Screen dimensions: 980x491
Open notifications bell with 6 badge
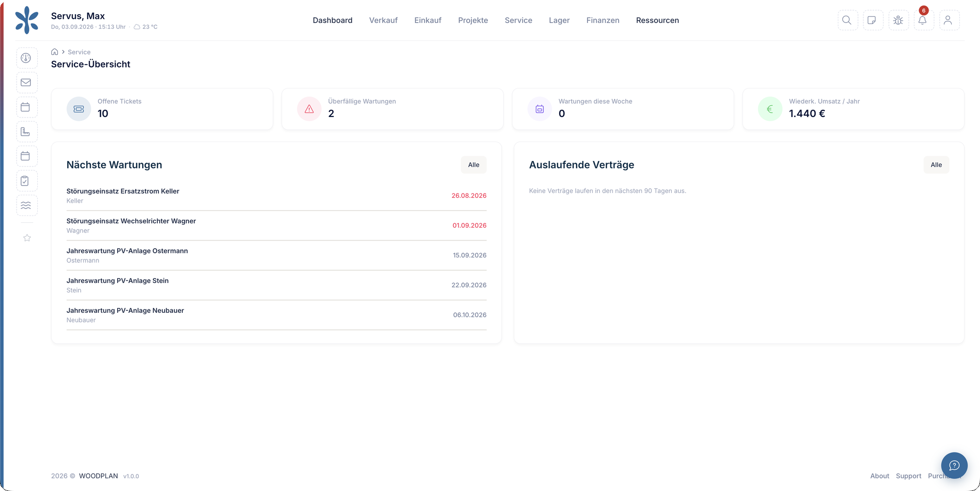pyautogui.click(x=923, y=20)
